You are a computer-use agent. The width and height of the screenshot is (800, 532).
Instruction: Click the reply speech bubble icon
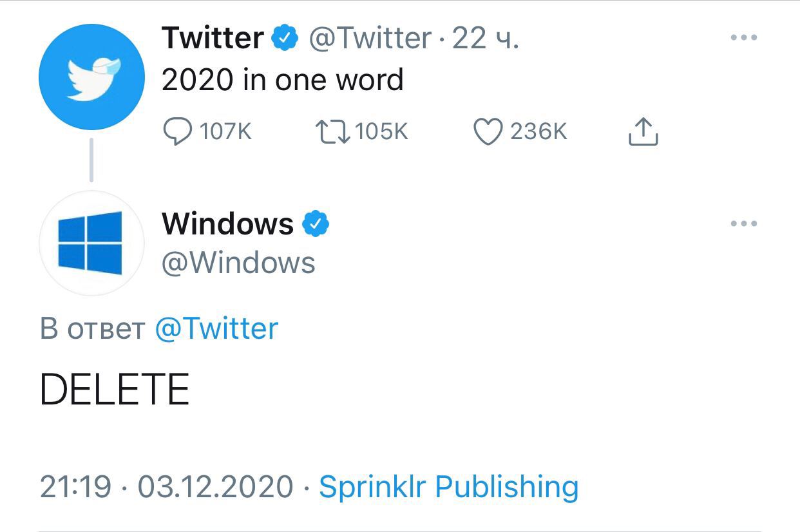[x=177, y=132]
